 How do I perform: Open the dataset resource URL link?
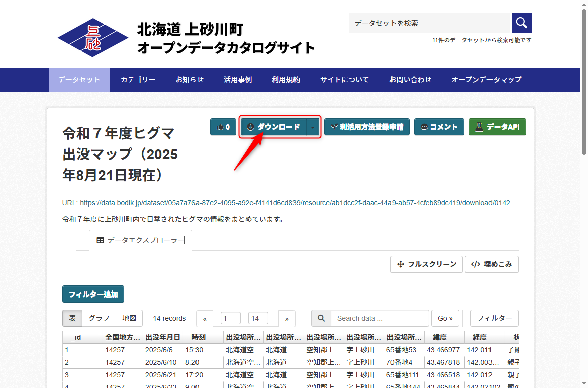(x=298, y=203)
